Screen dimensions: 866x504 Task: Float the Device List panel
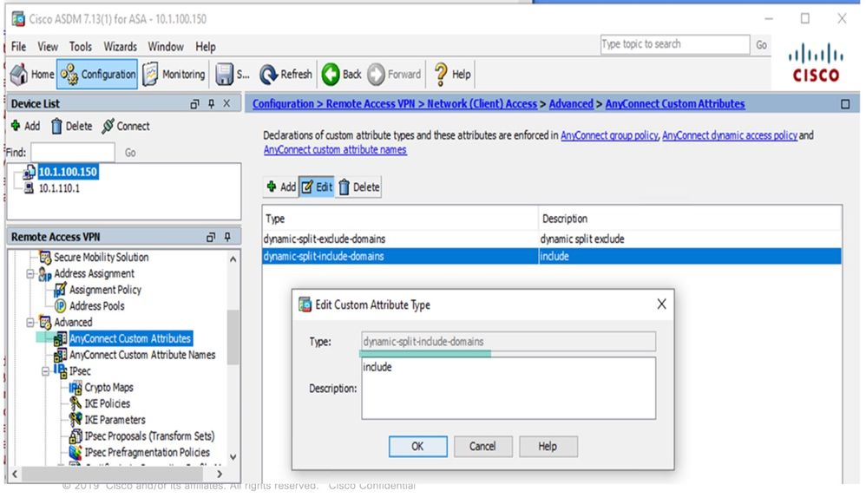[x=194, y=104]
